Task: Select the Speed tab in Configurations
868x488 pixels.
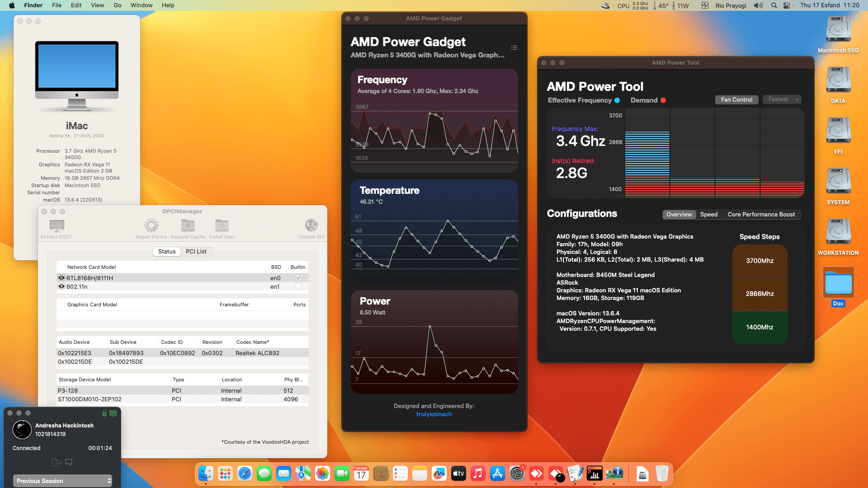Action: pos(709,215)
